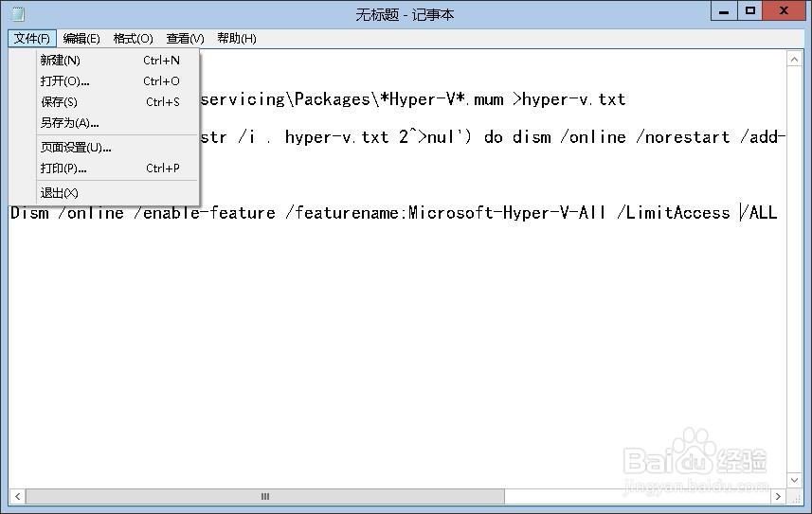
Task: Click the vertical scrollbar up arrow
Action: point(794,60)
